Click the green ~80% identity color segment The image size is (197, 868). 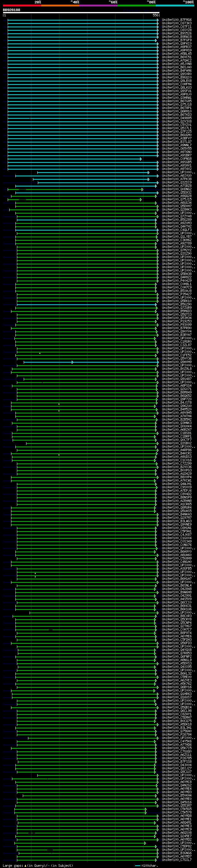[x=137, y=6]
